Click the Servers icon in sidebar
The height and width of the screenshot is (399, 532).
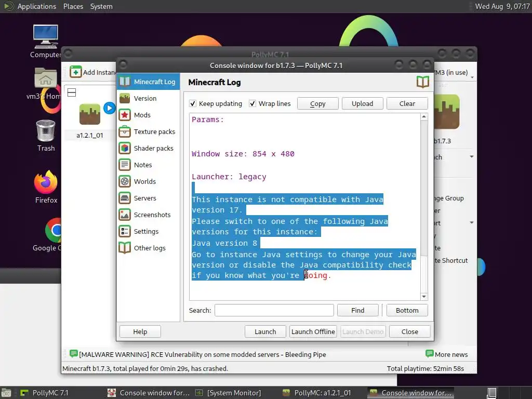125,198
